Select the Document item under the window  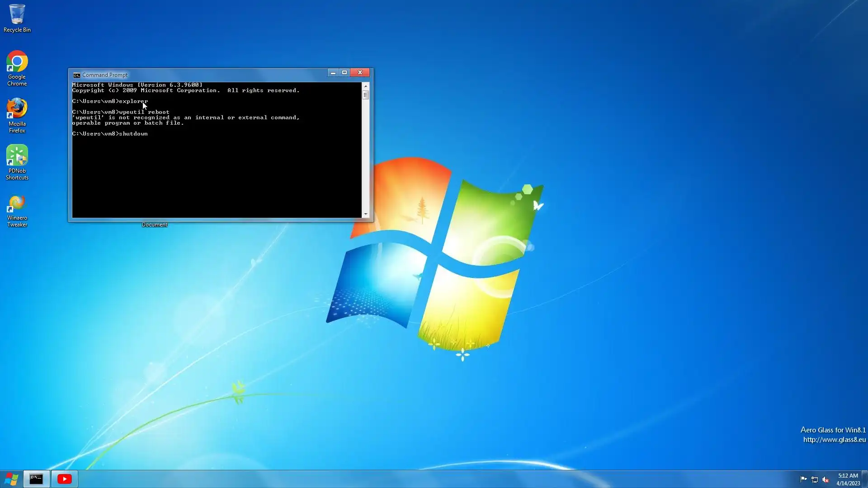pos(154,225)
